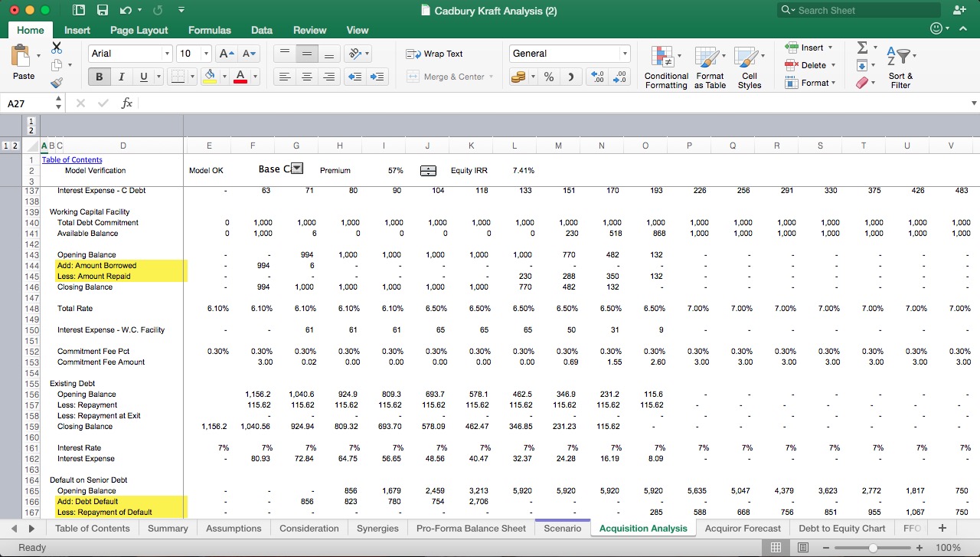
Task: Click the AutoSum sigma icon
Action: click(x=862, y=48)
